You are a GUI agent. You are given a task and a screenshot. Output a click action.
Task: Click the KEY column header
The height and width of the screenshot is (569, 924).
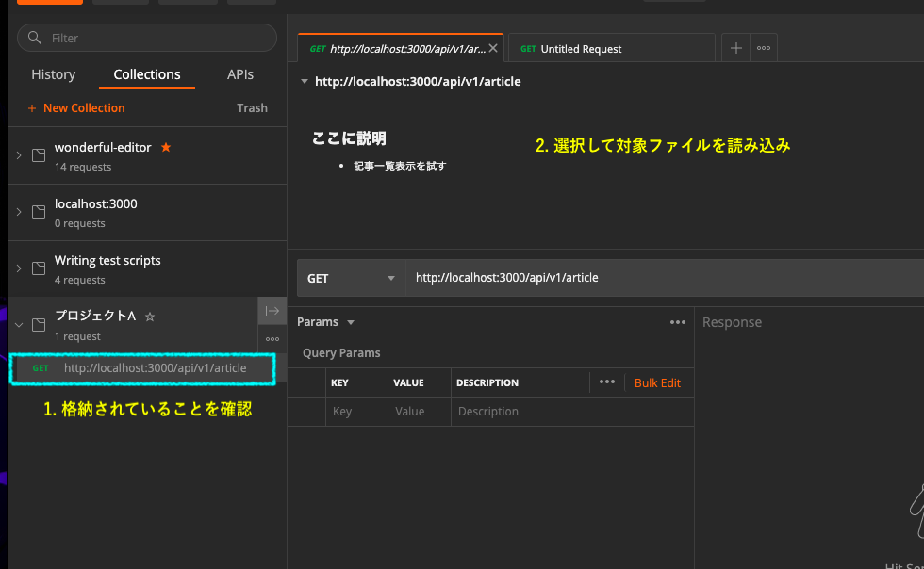pyautogui.click(x=339, y=382)
